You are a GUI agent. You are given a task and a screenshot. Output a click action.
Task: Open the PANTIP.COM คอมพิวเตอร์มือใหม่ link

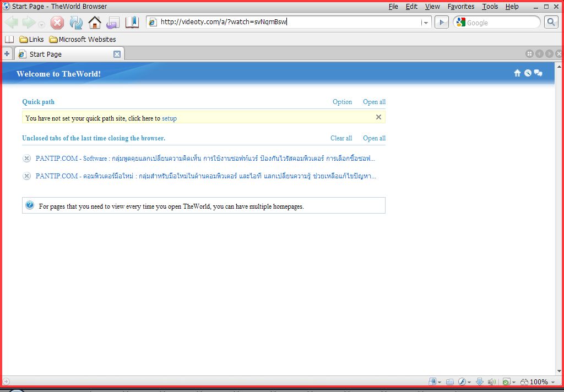coord(206,176)
